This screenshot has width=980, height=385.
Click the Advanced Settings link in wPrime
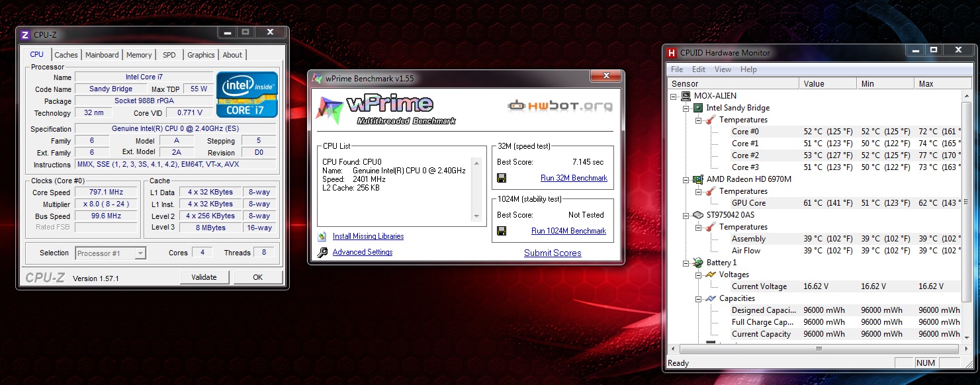363,252
